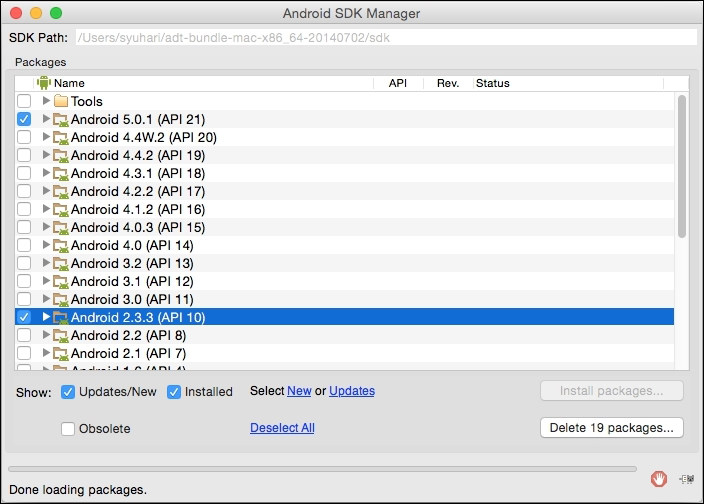Uncheck the Android 5.0.1 (API 21) checkbox

24,119
